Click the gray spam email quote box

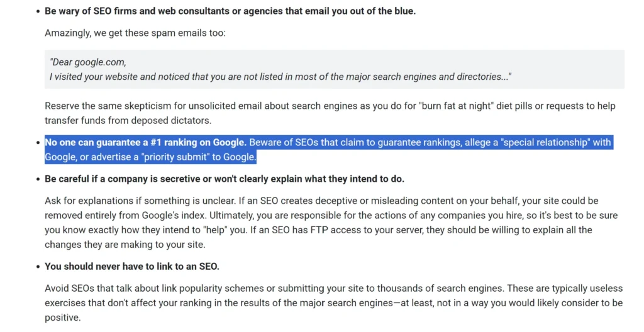[335, 69]
